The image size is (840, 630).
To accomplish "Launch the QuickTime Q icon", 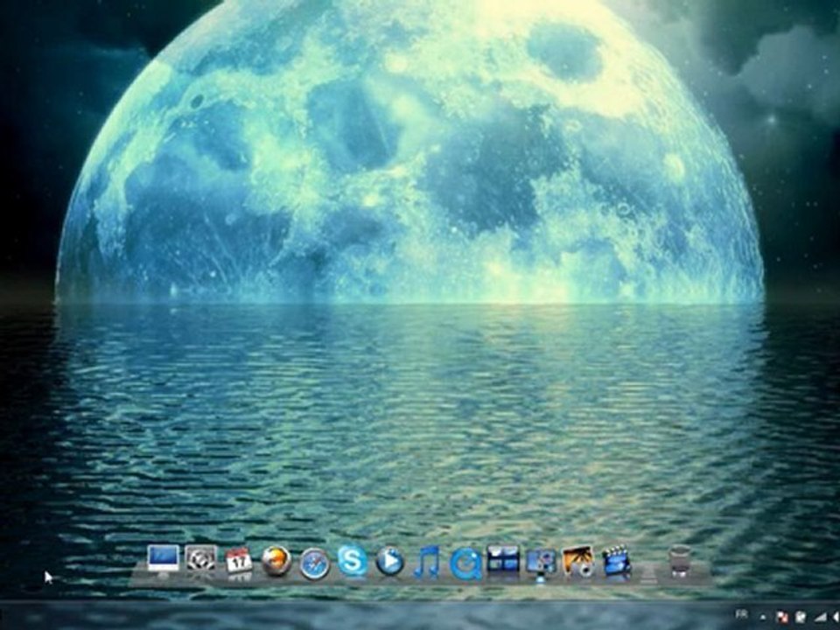I will tap(465, 564).
